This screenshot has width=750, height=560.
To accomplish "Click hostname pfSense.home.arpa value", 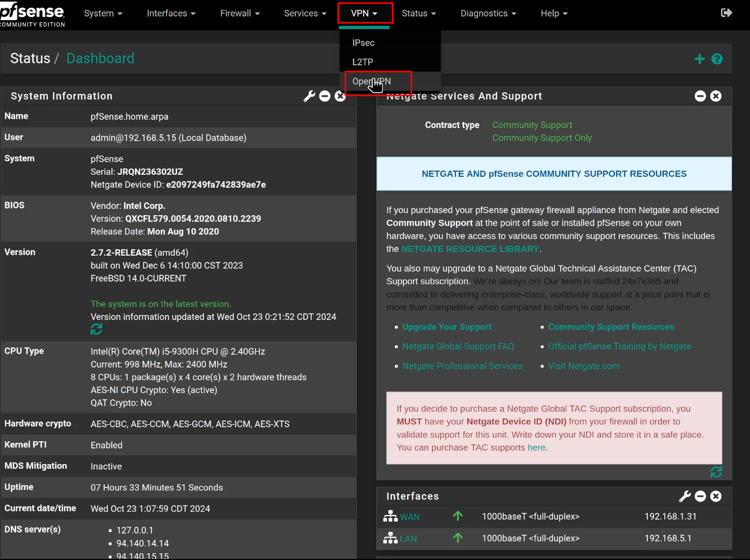I will (130, 117).
